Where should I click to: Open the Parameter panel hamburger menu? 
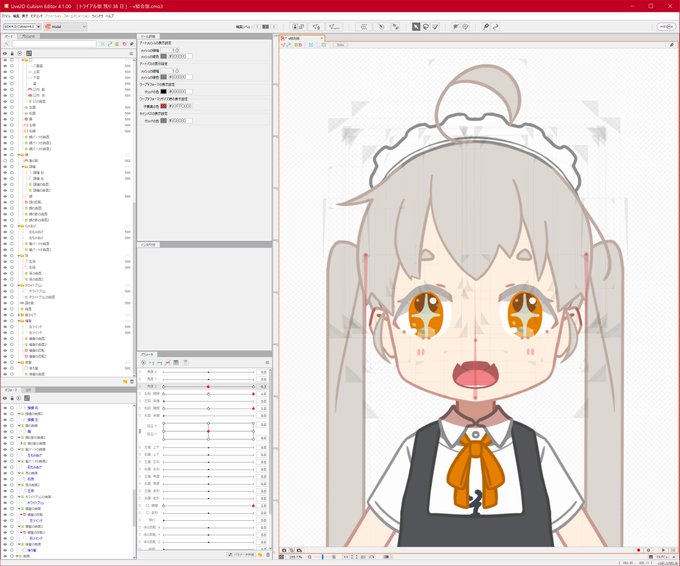point(267,363)
